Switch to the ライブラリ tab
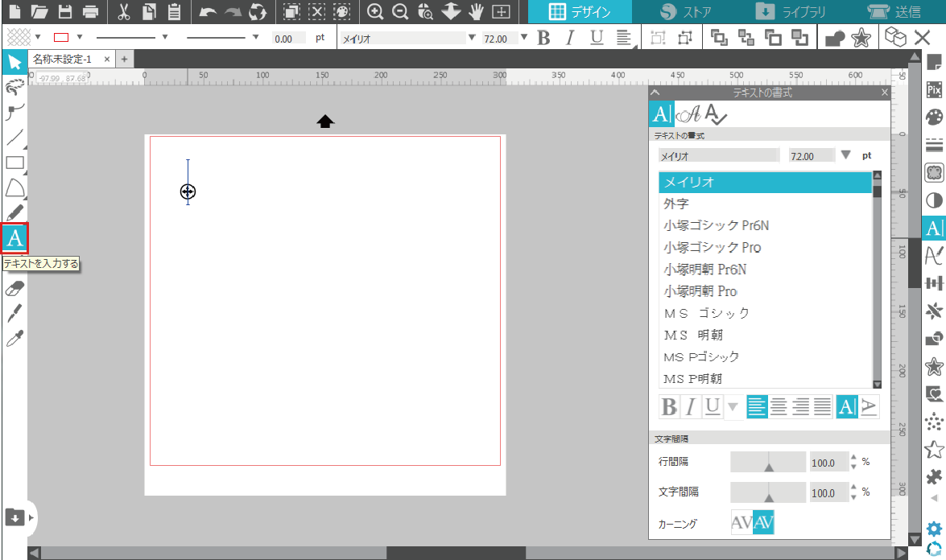Viewport: 946px width, 560px height. (x=791, y=12)
